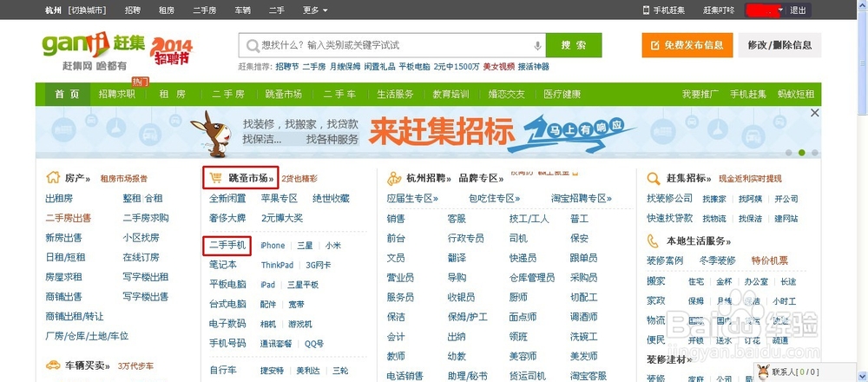Click the 房产 house icon
Viewport: 868px width, 382px height.
[53, 178]
